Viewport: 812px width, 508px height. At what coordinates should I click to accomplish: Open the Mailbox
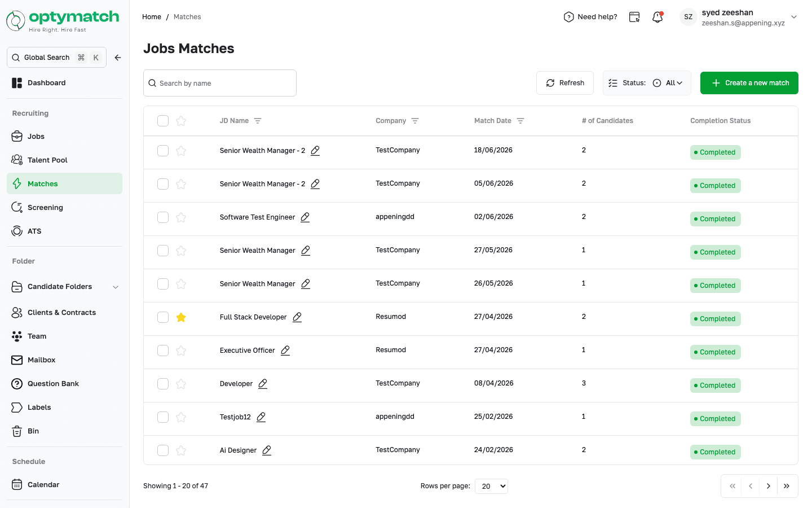pyautogui.click(x=64, y=360)
